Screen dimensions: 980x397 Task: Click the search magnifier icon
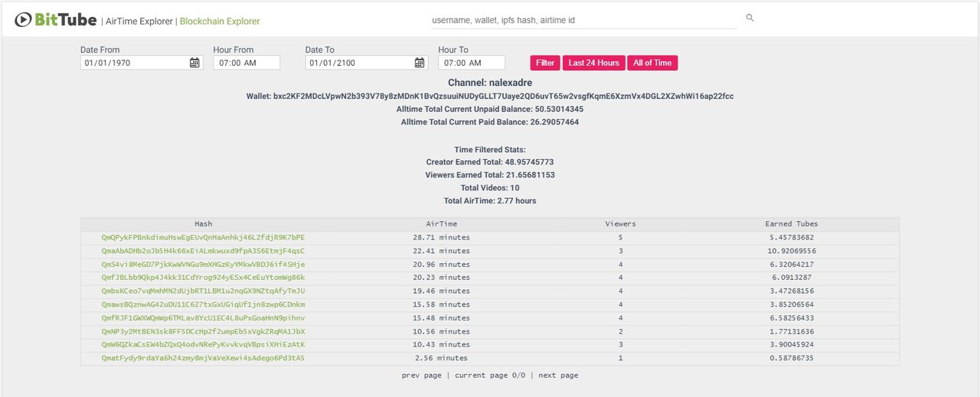point(750,18)
